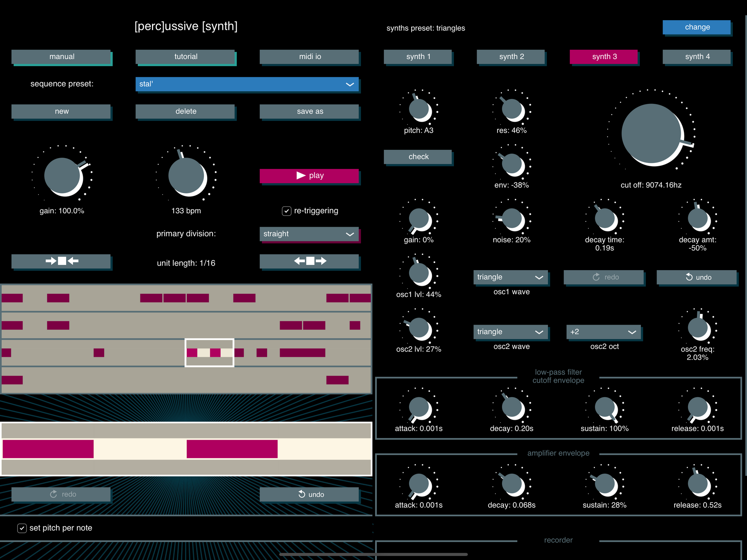Expand the primary division straight dropdown
The image size is (747, 560).
pos(309,234)
